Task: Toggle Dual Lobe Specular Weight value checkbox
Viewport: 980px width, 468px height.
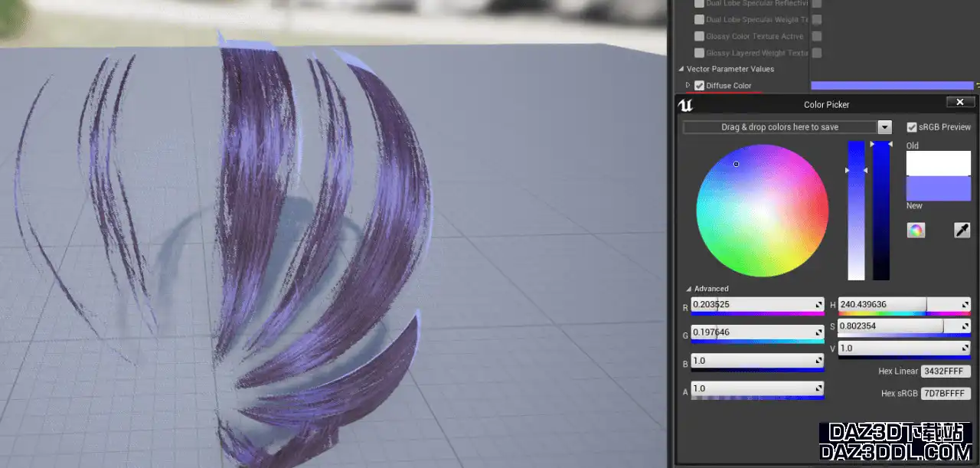Action: click(x=817, y=20)
